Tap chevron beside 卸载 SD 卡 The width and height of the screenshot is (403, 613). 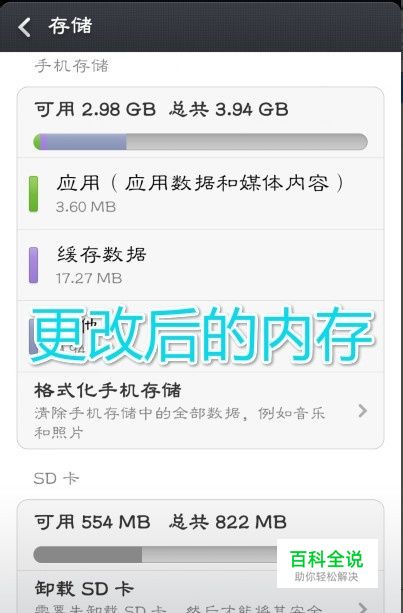click(x=363, y=607)
